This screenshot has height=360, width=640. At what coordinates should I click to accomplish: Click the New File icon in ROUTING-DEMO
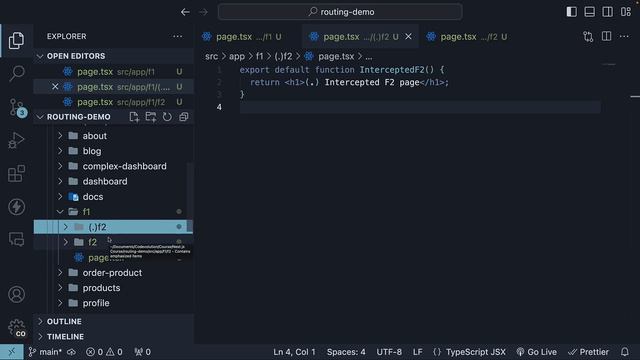pos(134,117)
